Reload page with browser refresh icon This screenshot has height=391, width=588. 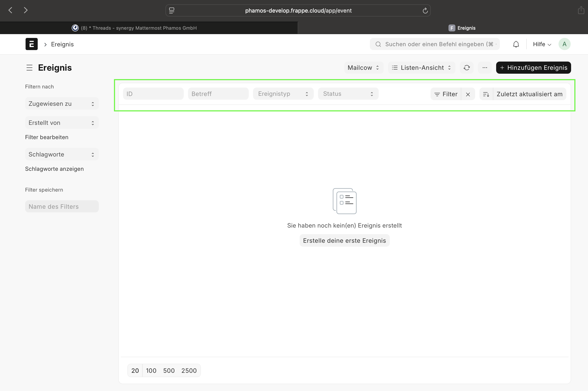pyautogui.click(x=425, y=10)
